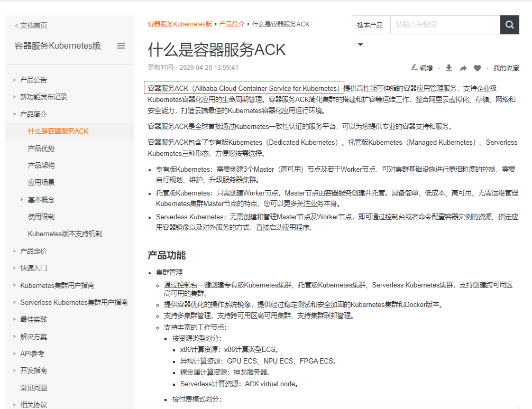Open Kubernetes版本支持机制 sidebar page

tap(65, 234)
